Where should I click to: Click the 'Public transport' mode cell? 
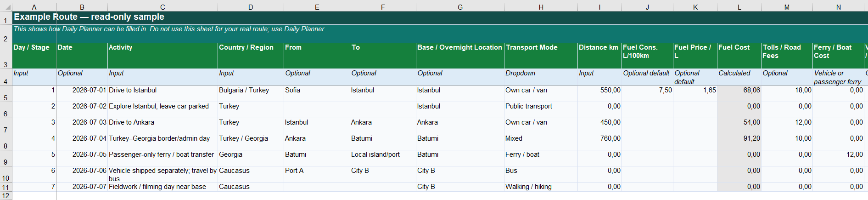[541, 110]
